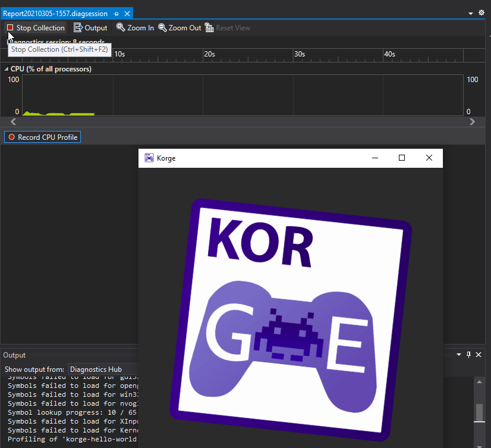Zoom Out on the diagnostics timeline
Image resolution: width=491 pixels, height=448 pixels.
pos(180,28)
